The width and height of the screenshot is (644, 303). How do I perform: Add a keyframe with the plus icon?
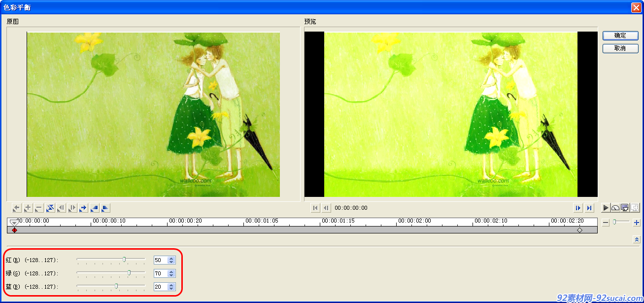pyautogui.click(x=28, y=208)
